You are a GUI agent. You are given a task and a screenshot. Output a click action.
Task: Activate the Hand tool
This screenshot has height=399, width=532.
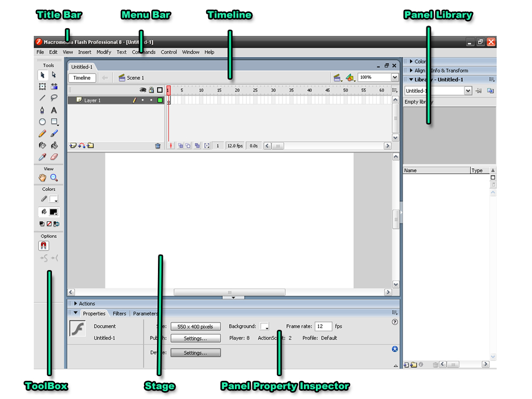coord(43,178)
